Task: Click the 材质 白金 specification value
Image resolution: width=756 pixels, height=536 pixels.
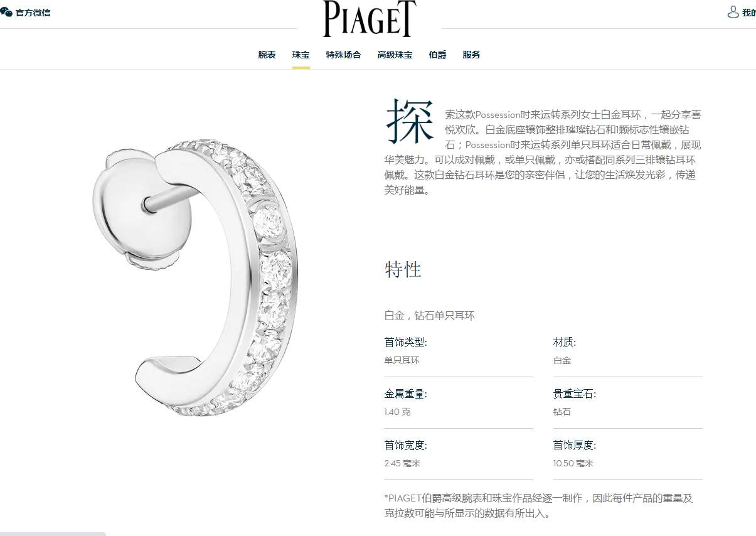Action: click(x=562, y=360)
